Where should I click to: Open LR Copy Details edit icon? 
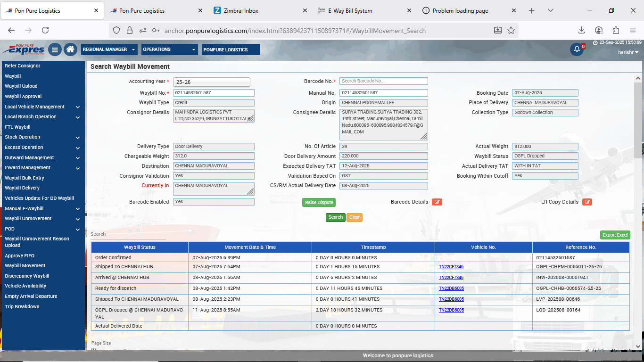[587, 202]
